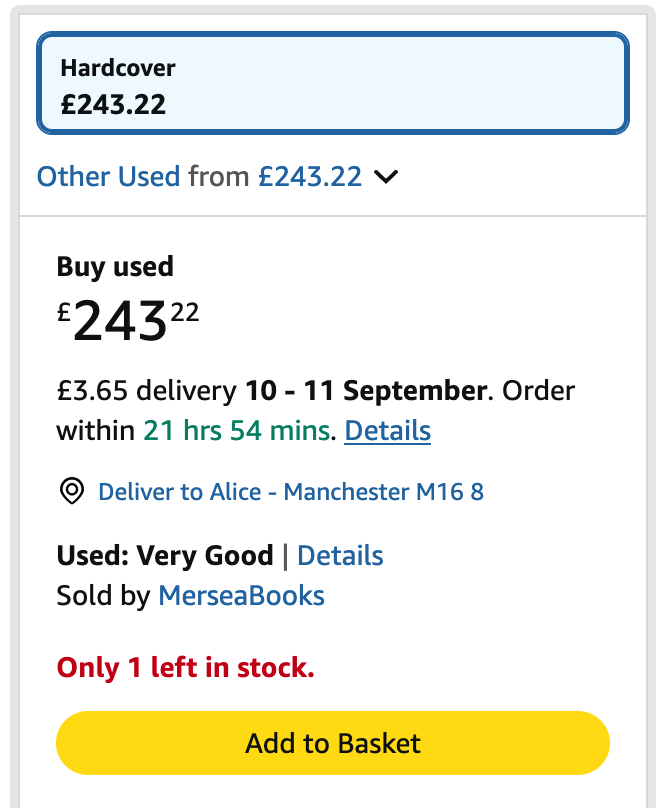658x808 pixels.
Task: Click the large Buy used price £243.22
Action: tap(128, 321)
